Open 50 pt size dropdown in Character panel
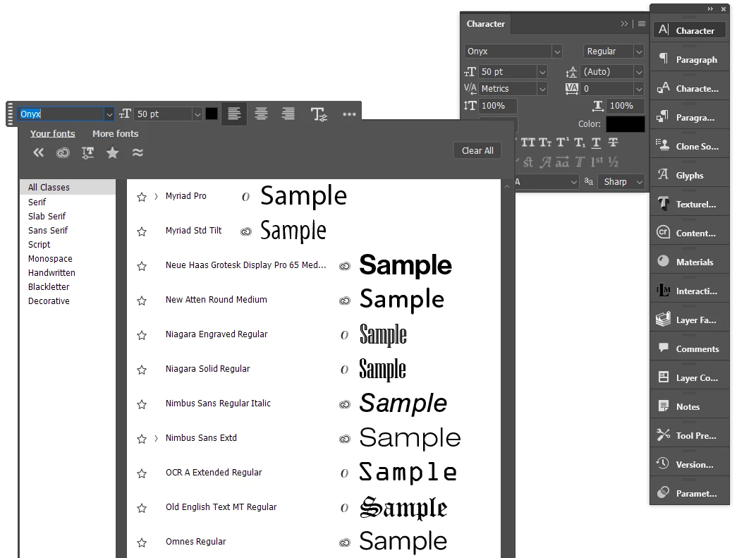Image resolution: width=756 pixels, height=558 pixels. tap(542, 72)
